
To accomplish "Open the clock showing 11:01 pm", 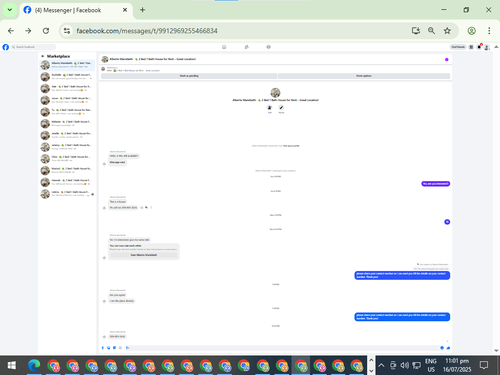I will point(457,365).
